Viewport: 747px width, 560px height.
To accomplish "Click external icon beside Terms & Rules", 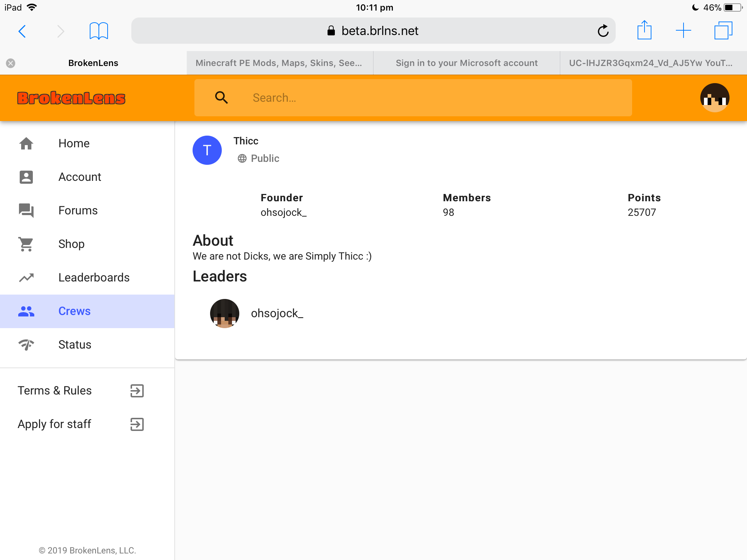I will coord(137,390).
